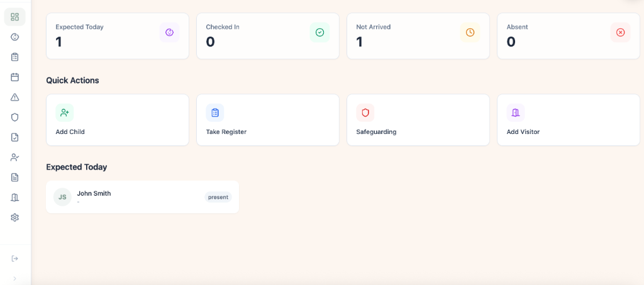The width and height of the screenshot is (644, 285).
Task: Open the Dashboard grid icon in sidebar
Action: [x=15, y=17]
